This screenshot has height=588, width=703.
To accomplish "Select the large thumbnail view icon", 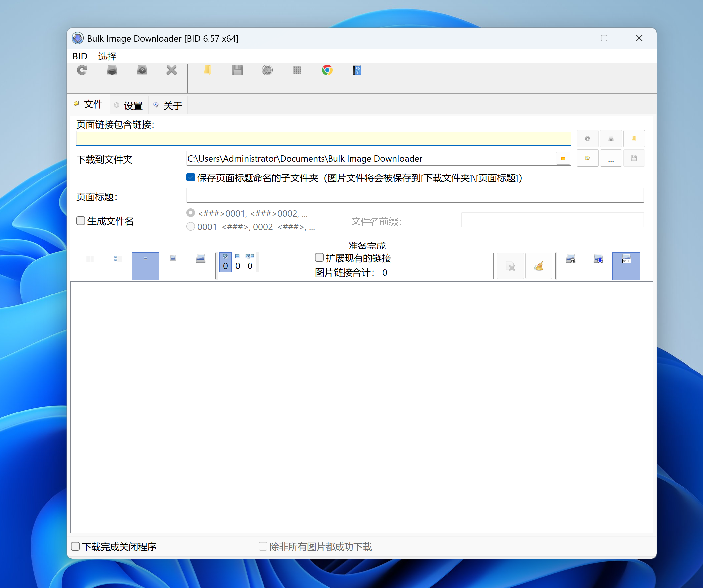I will pos(201,259).
